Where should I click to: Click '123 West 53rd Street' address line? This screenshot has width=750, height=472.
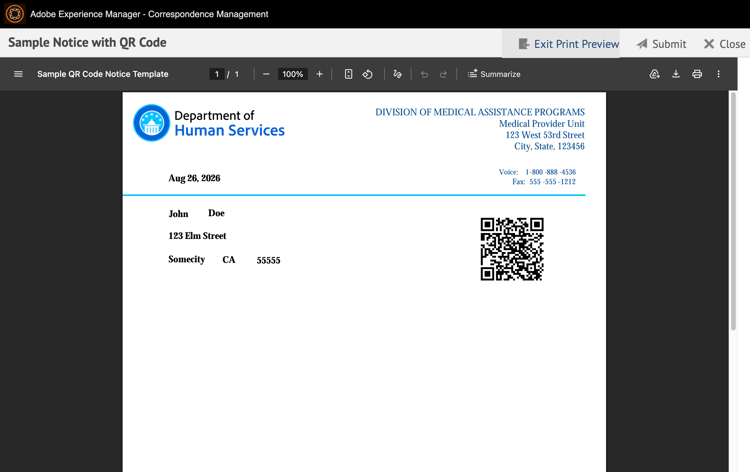(545, 135)
